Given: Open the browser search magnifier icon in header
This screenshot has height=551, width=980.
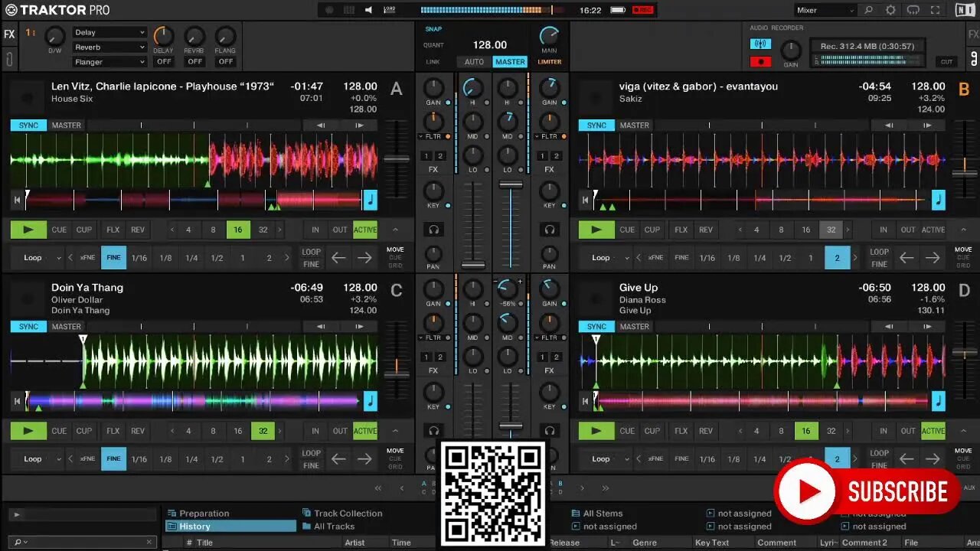Looking at the screenshot, I should click(x=868, y=10).
